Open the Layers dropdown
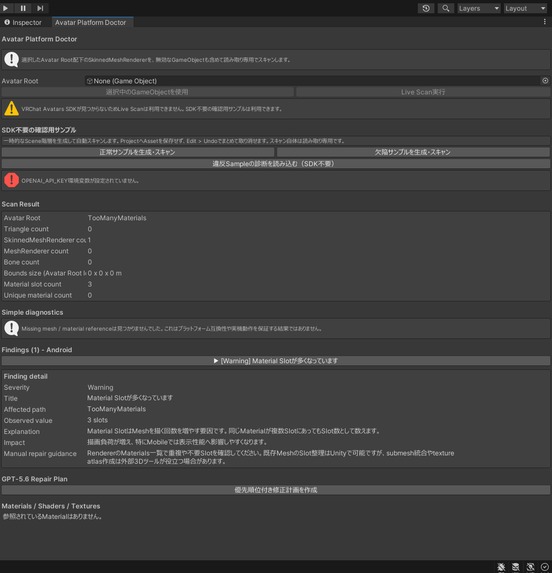Viewport: 552px width, 573px height. (479, 8)
